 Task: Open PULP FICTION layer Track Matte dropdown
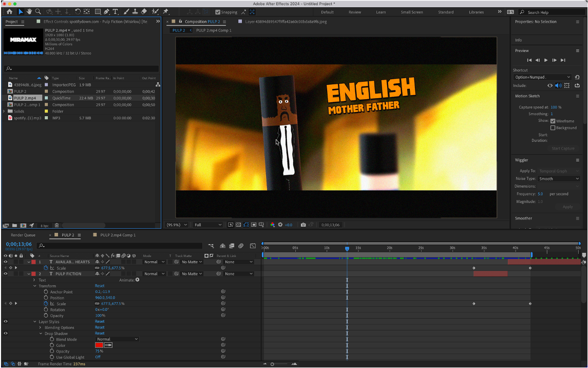[x=192, y=274]
